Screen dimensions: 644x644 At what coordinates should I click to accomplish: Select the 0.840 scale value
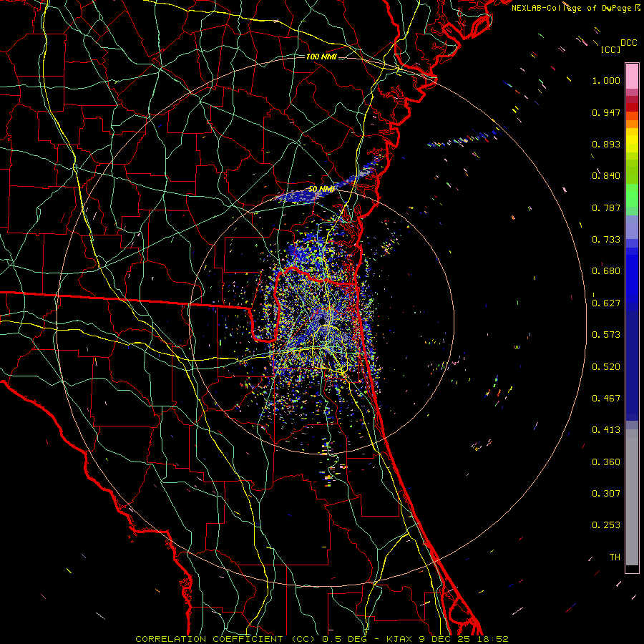point(606,176)
